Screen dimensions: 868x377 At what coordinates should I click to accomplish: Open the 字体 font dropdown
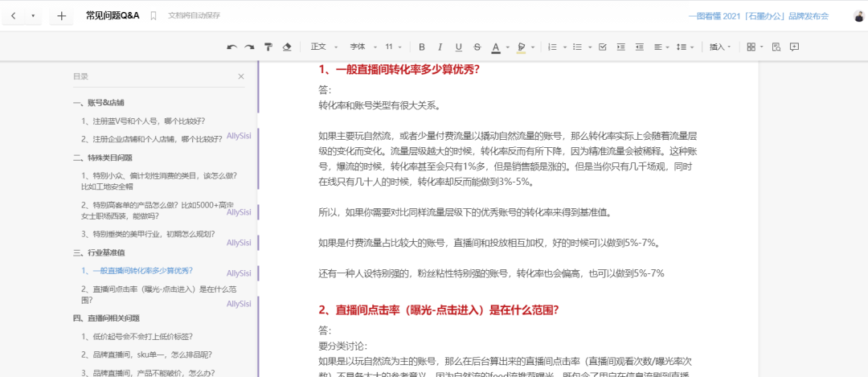pos(362,47)
